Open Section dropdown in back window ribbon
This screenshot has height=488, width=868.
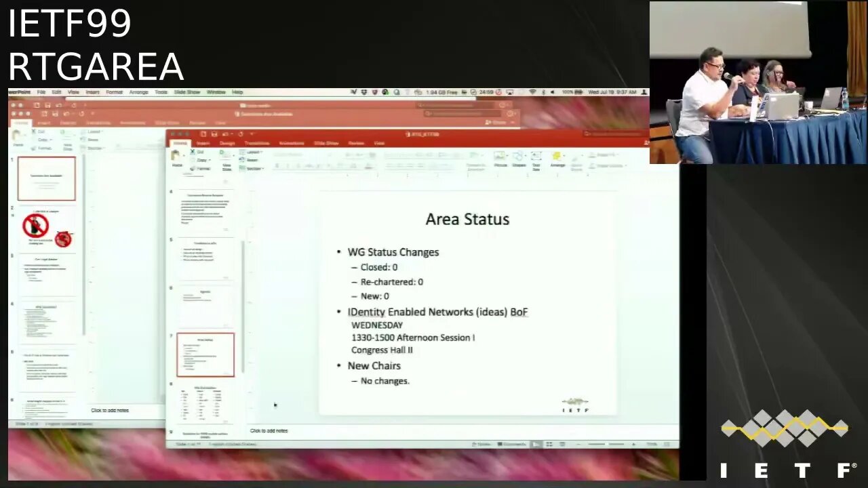click(x=94, y=147)
